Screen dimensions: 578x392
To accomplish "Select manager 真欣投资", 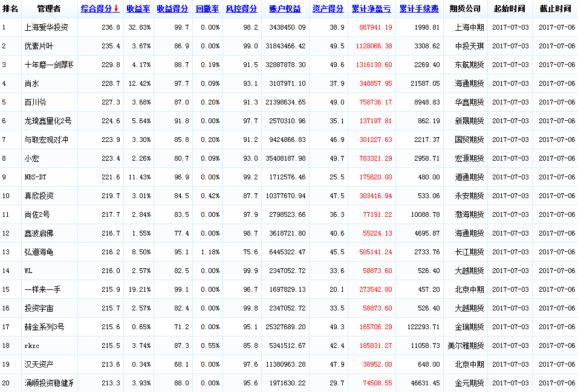I will [x=39, y=196].
